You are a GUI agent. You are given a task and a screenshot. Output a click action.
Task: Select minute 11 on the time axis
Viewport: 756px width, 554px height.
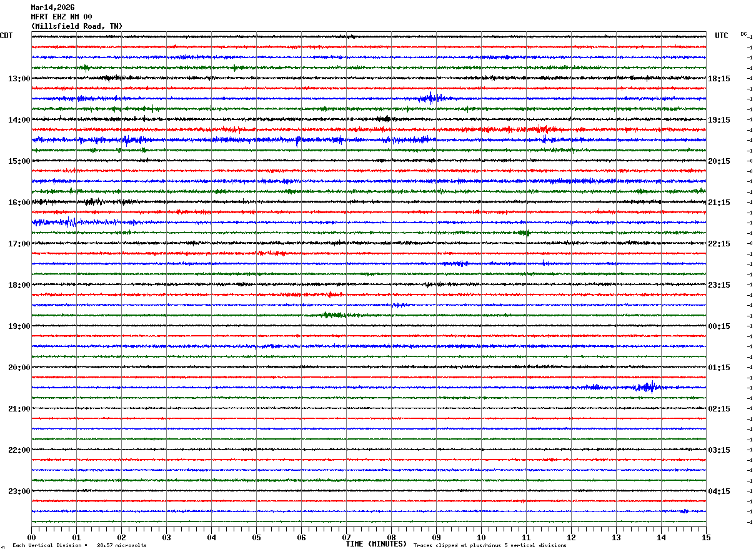[526, 538]
